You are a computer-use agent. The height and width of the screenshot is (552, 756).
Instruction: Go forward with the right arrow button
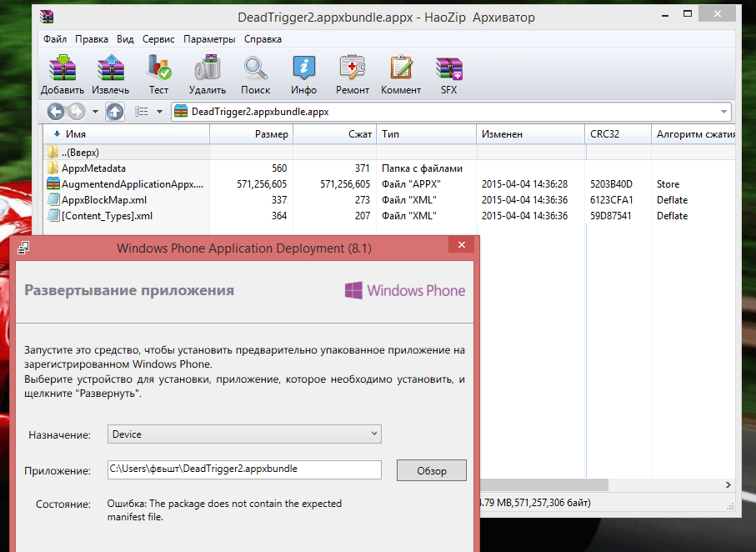coord(76,112)
